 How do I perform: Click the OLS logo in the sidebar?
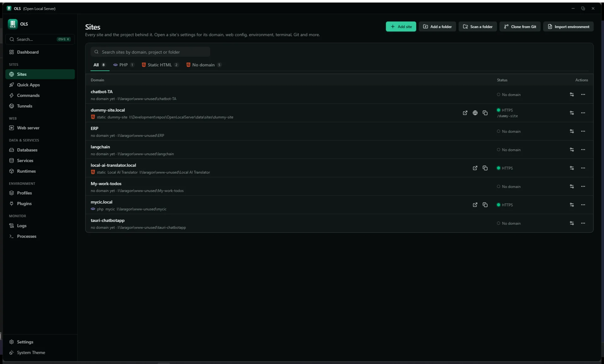13,24
